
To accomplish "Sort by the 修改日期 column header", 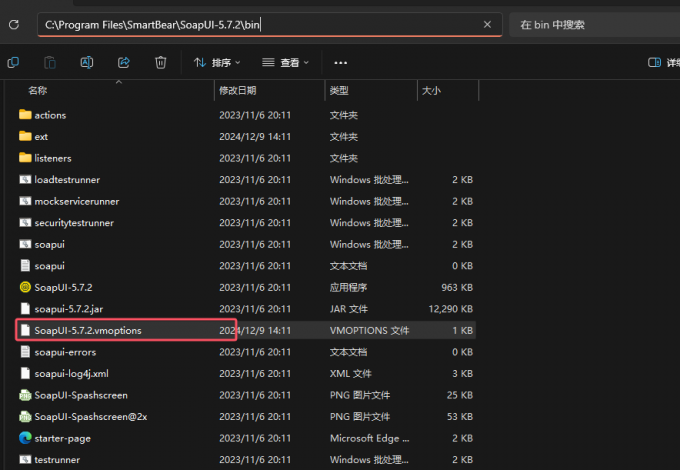I will 238,90.
